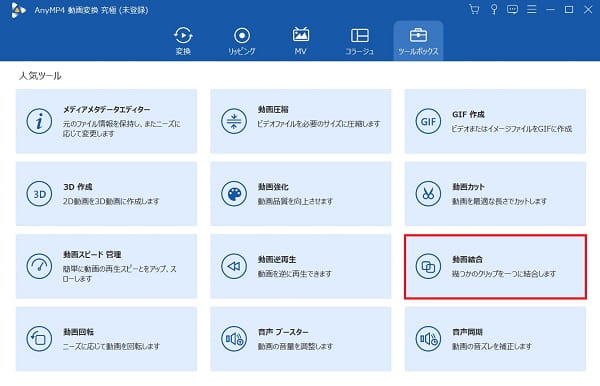Viewport: 600px width, 386px height.
Task: Click the 人気ツール heading
Action: point(40,76)
